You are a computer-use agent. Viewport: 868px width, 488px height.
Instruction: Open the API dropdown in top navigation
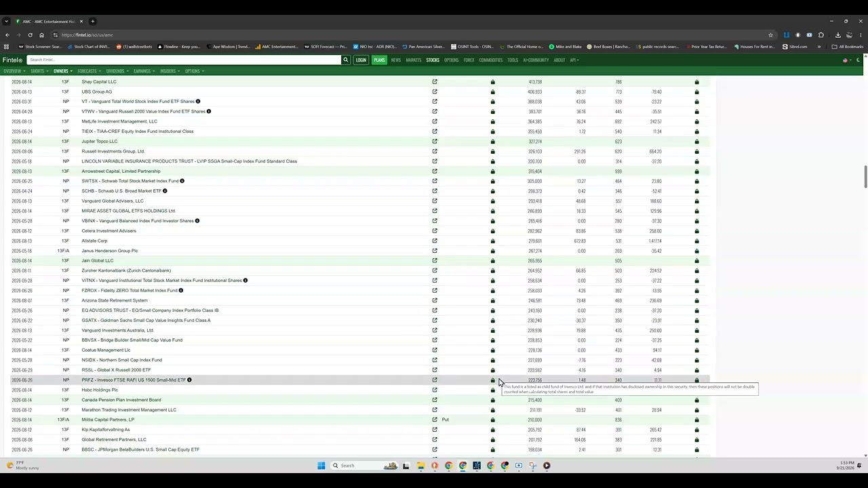tap(574, 60)
